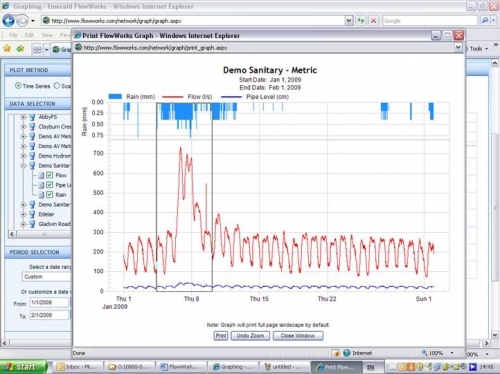Switch to Graphing IE taskbar button

(x=233, y=367)
